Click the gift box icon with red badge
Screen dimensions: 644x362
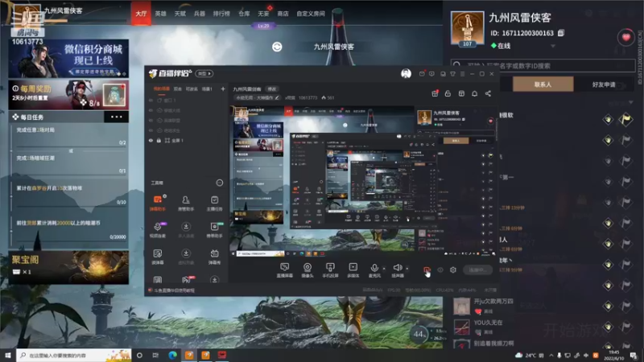tap(435, 93)
